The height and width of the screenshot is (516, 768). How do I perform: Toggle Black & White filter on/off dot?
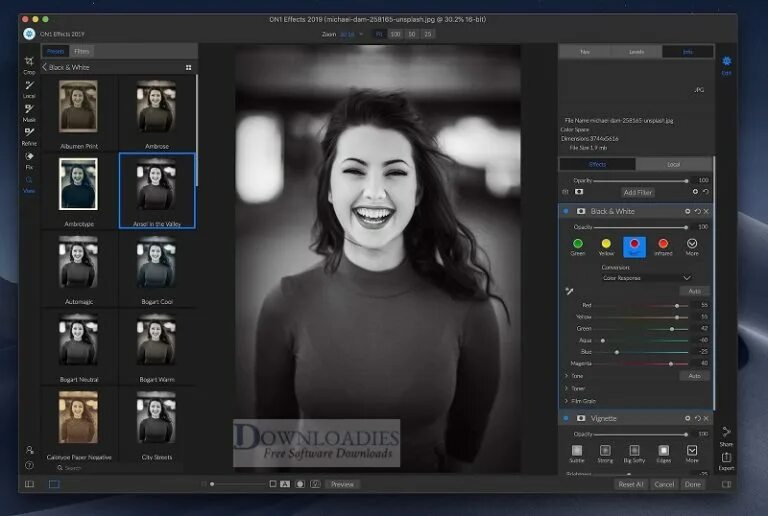point(566,211)
